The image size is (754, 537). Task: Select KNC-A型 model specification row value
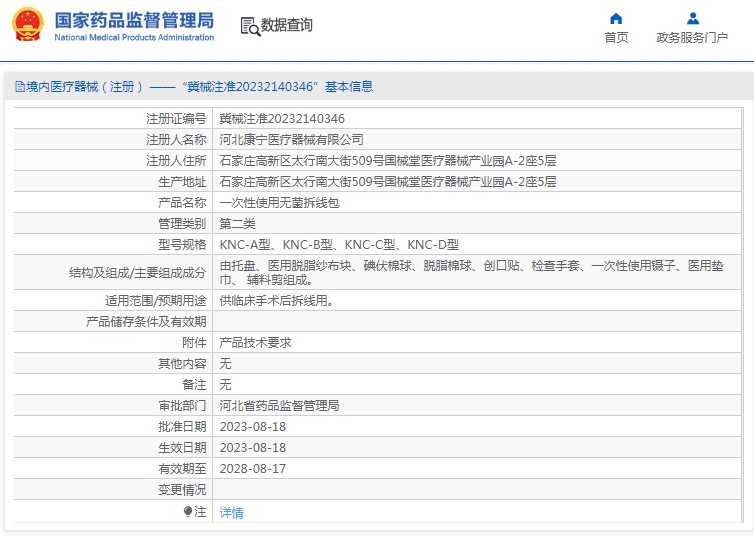339,245
